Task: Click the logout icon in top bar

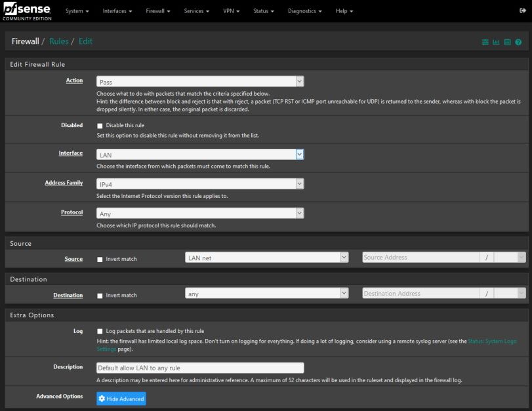Action: pyautogui.click(x=523, y=10)
